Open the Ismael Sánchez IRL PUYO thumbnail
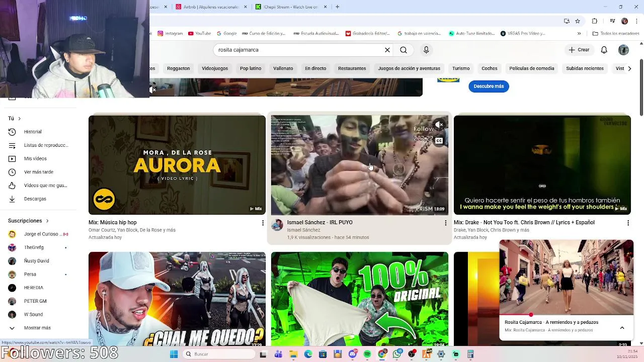 click(360, 165)
